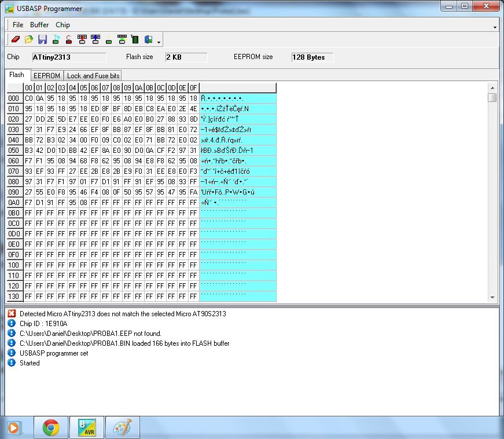Click the red eraser clear-buffer icon
This screenshot has width=504, height=439.
coord(16,39)
